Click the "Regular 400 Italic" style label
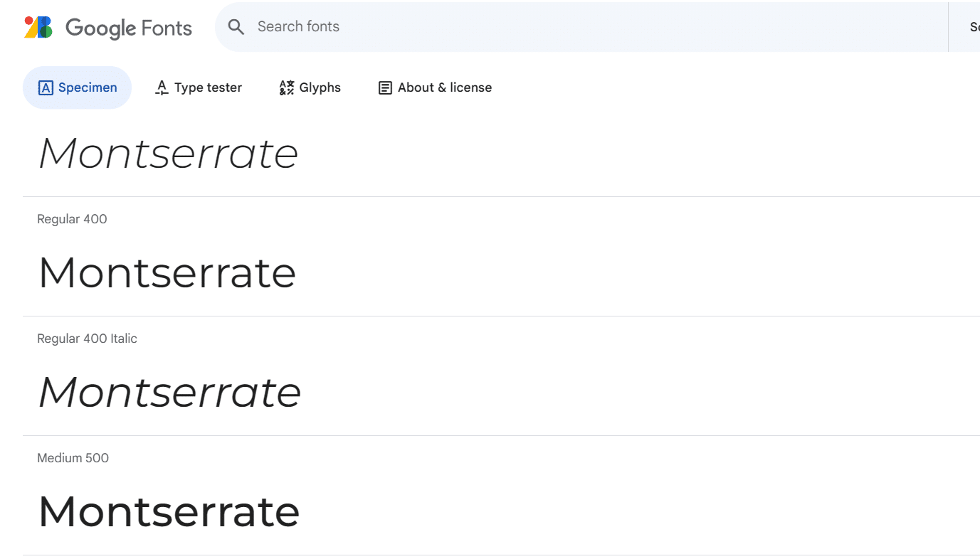980x559 pixels. coord(87,339)
